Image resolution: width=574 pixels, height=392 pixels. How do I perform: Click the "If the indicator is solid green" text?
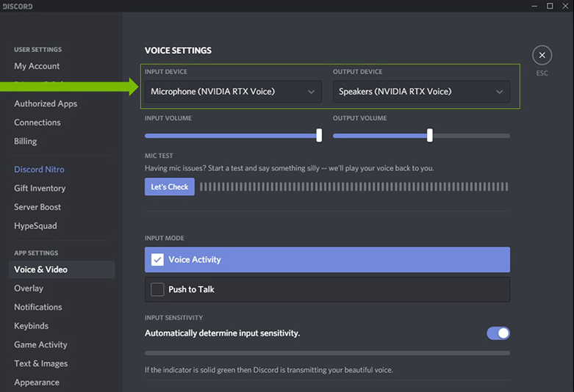click(x=269, y=370)
